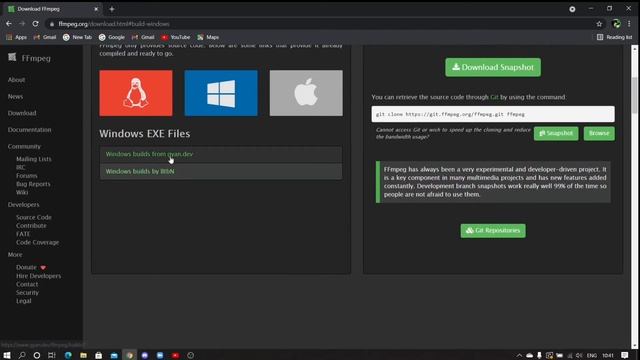Open Code Coverage in the sidebar
This screenshot has height=360, width=640.
(38, 242)
